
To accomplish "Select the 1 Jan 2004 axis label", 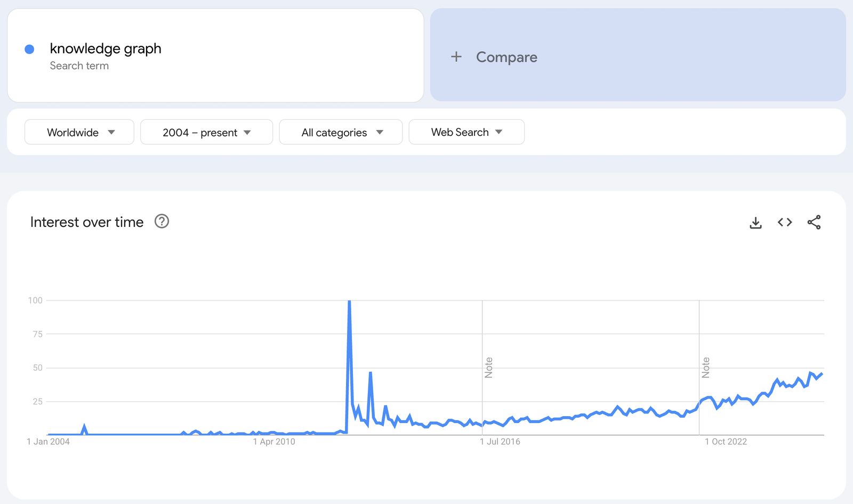I will point(49,442).
